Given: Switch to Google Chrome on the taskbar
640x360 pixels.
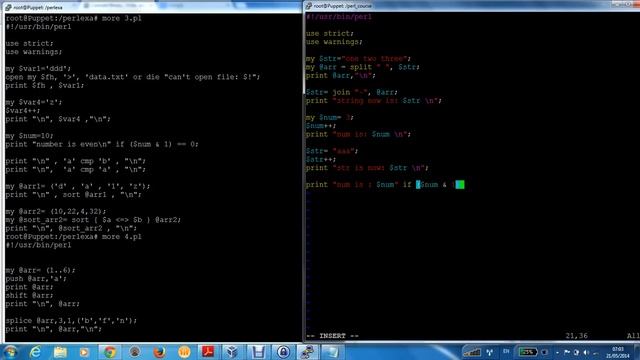Looking at the screenshot, I should pos(109,352).
